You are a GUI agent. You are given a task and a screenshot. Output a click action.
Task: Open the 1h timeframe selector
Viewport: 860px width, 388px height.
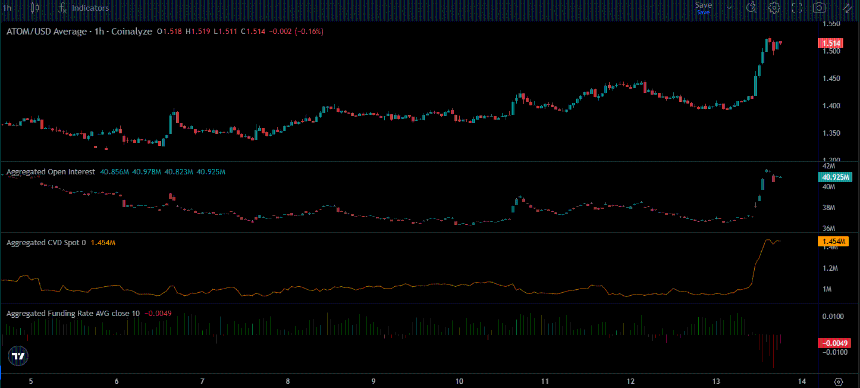click(7, 8)
